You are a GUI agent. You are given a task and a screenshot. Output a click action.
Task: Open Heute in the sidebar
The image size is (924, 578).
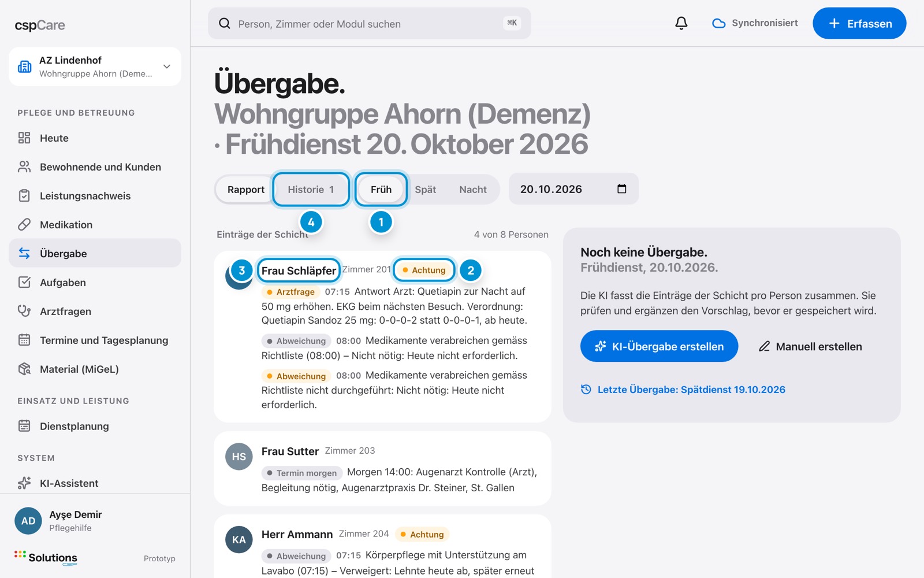pyautogui.click(x=95, y=138)
